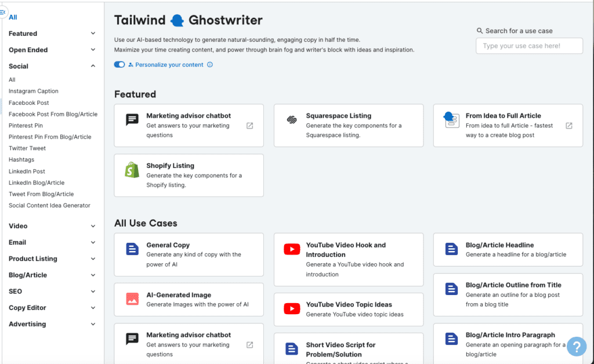Open external link icon on the All Use Cases Marketing advisor chatbot card
The image size is (594, 364).
[x=249, y=345]
